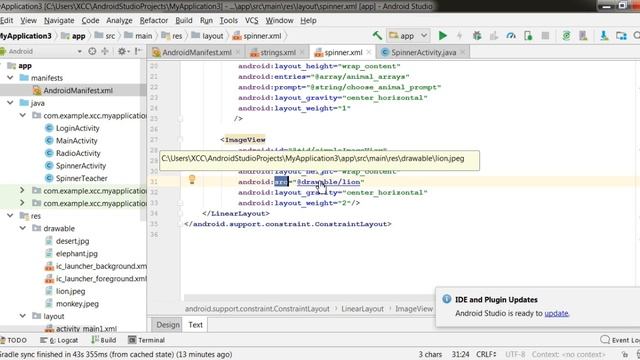Open project panel gear settings
Screen dimensions: 640x360
click(122, 51)
